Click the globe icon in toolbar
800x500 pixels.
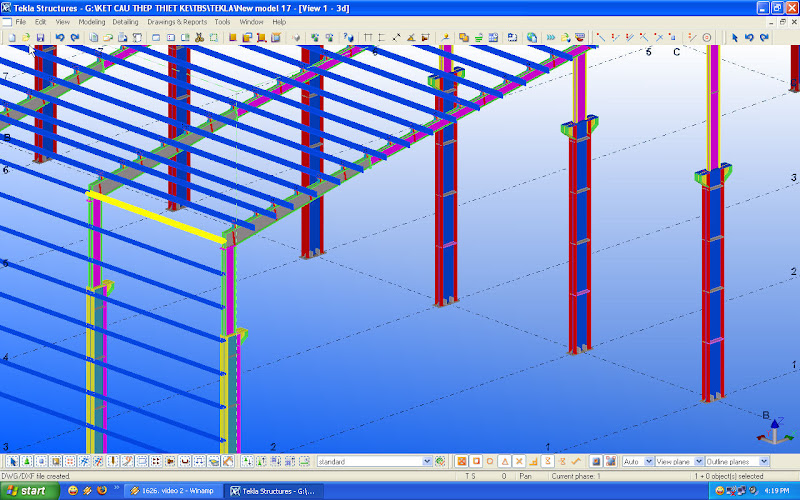coord(532,37)
